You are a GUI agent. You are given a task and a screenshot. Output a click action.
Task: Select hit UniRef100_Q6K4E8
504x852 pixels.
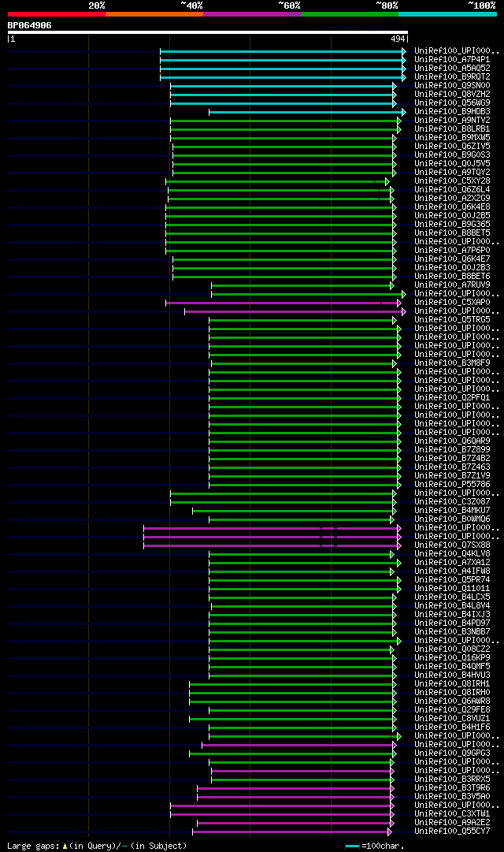(x=452, y=207)
